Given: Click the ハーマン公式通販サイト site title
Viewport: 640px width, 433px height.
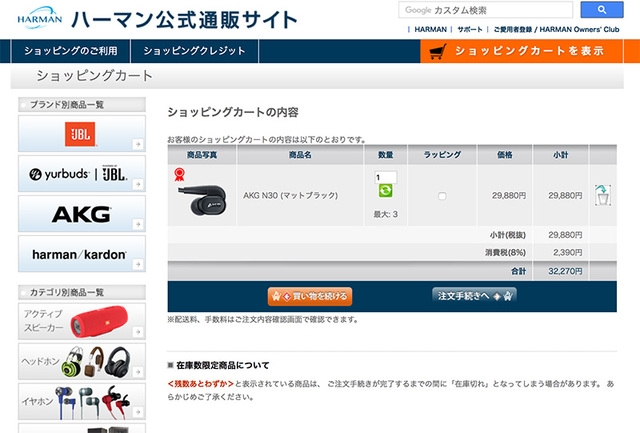Looking at the screenshot, I should [x=184, y=20].
